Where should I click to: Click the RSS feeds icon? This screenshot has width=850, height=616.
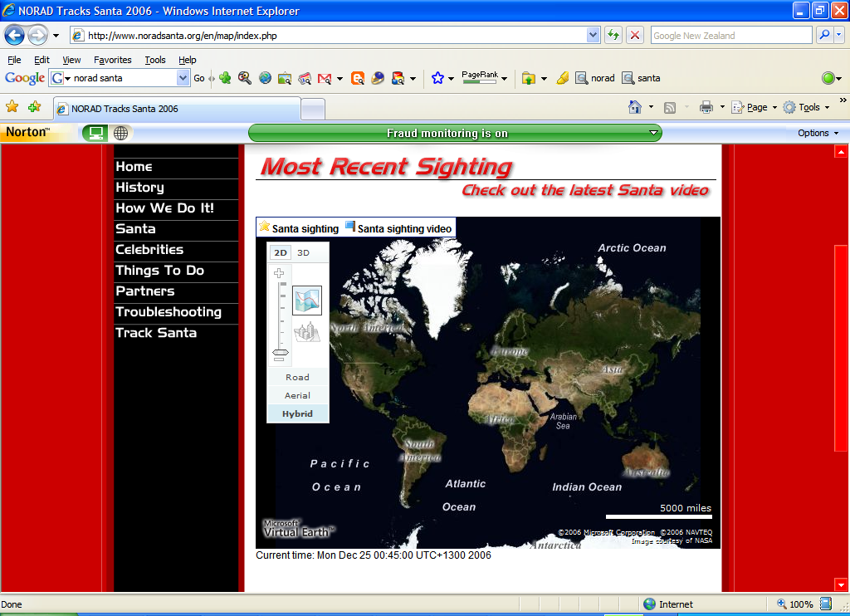[670, 107]
